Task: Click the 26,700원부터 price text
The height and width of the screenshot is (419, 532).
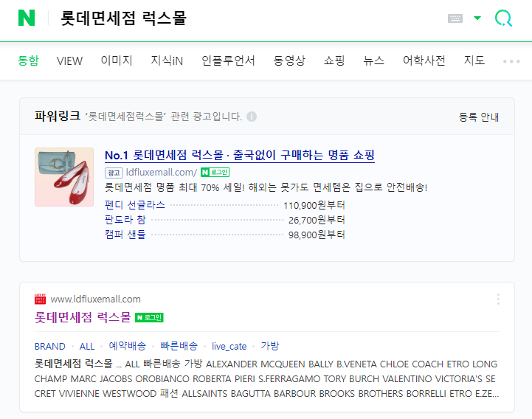Action: 317,220
